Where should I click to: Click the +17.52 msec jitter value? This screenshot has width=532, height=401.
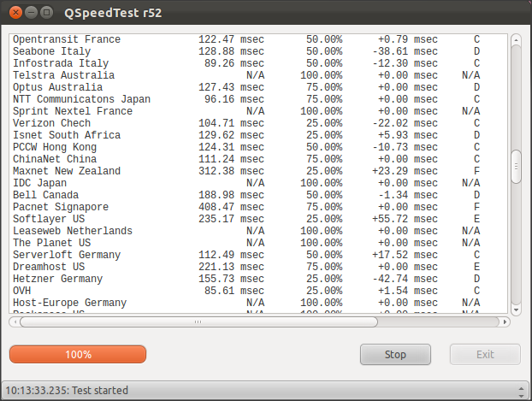pos(405,255)
